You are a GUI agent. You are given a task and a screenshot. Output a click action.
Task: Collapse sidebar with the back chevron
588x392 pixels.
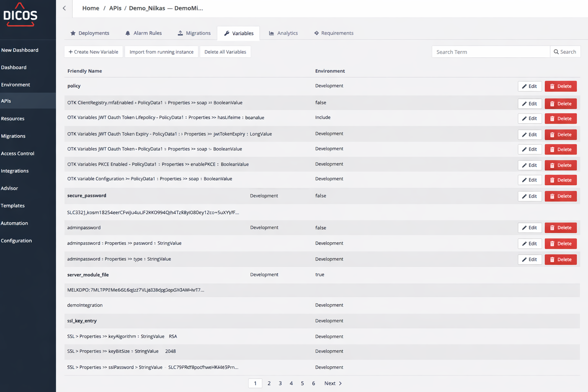(64, 8)
